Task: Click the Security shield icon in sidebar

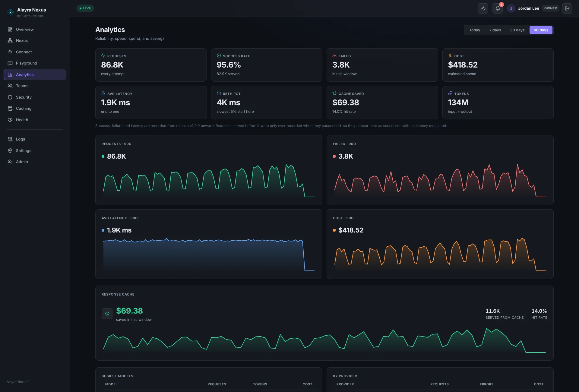Action: click(10, 97)
